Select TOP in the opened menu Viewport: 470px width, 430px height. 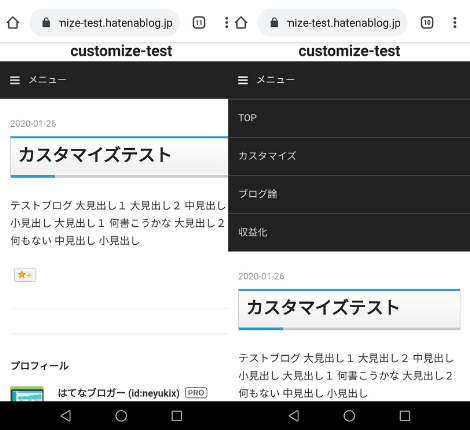coord(349,118)
